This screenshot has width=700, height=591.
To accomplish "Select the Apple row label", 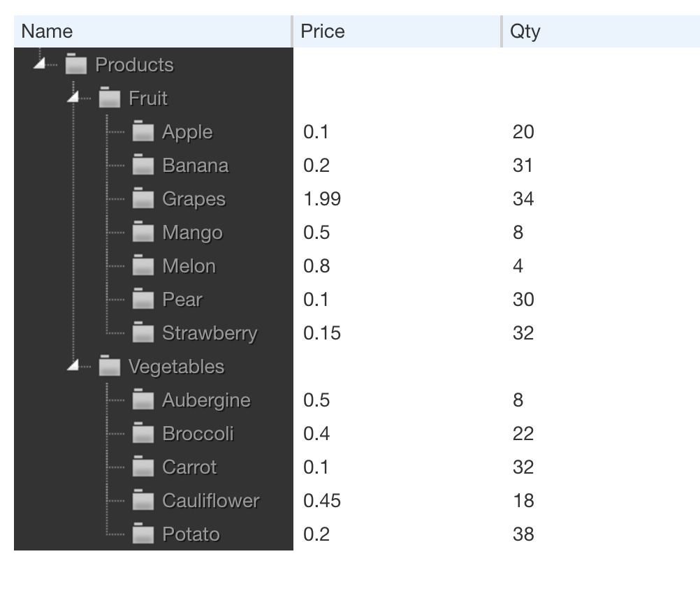I will pyautogui.click(x=187, y=133).
